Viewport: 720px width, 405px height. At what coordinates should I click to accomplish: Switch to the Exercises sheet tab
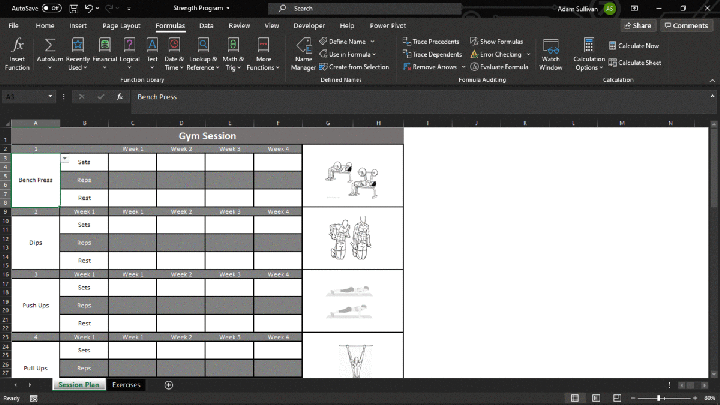pos(126,384)
